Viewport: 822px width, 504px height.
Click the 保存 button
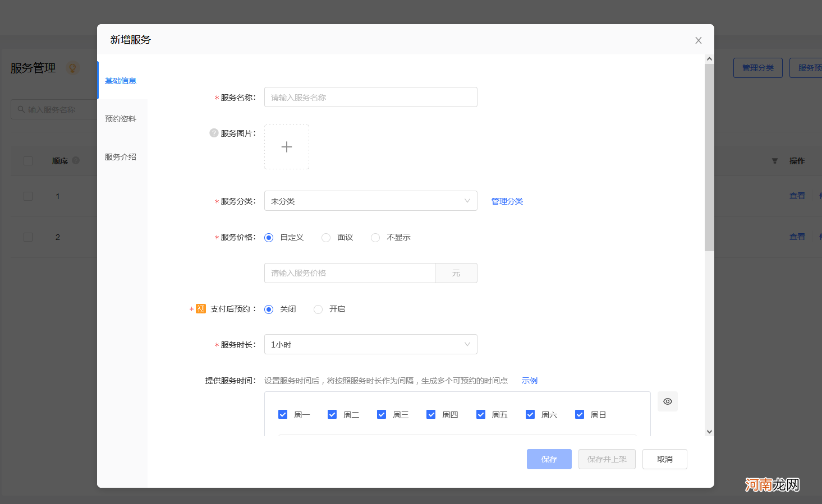(549, 459)
